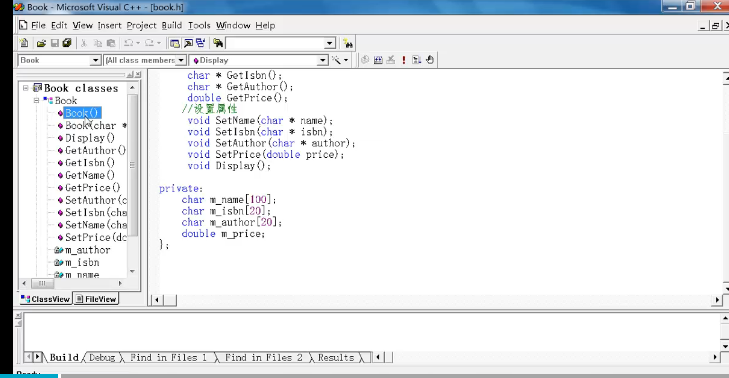Click the Go debug toolbar icon

[417, 60]
